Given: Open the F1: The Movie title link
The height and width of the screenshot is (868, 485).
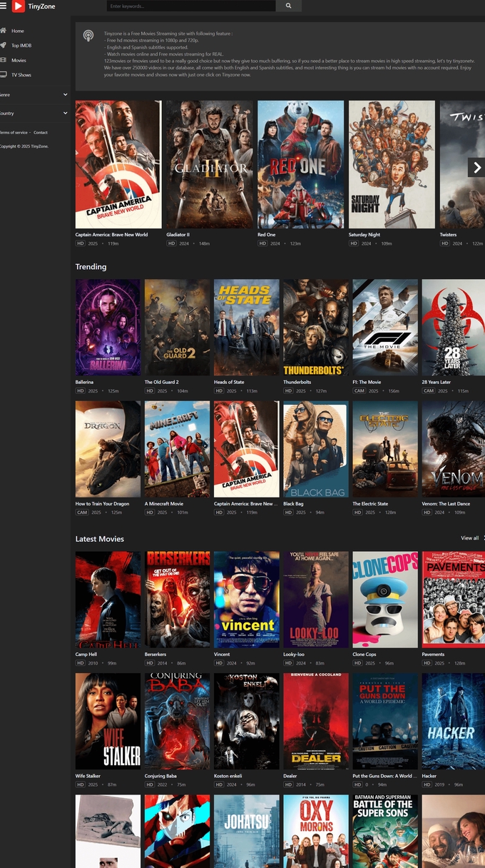Looking at the screenshot, I should (367, 382).
